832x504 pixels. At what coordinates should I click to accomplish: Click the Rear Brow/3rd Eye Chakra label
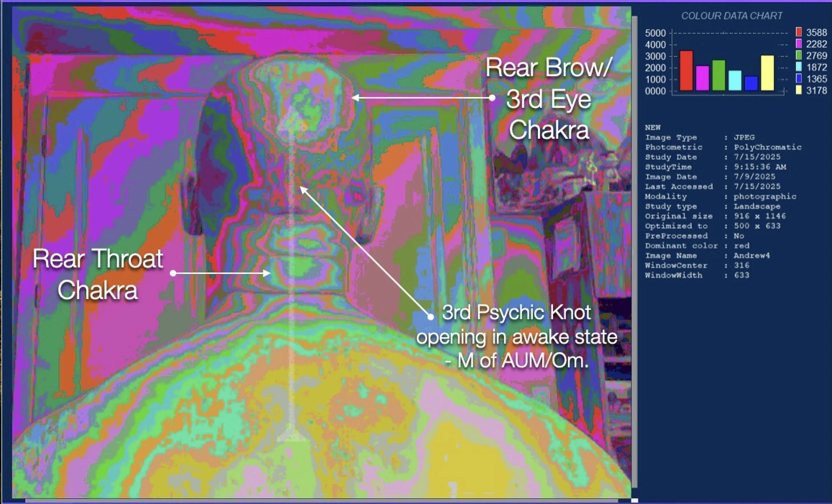[548, 98]
